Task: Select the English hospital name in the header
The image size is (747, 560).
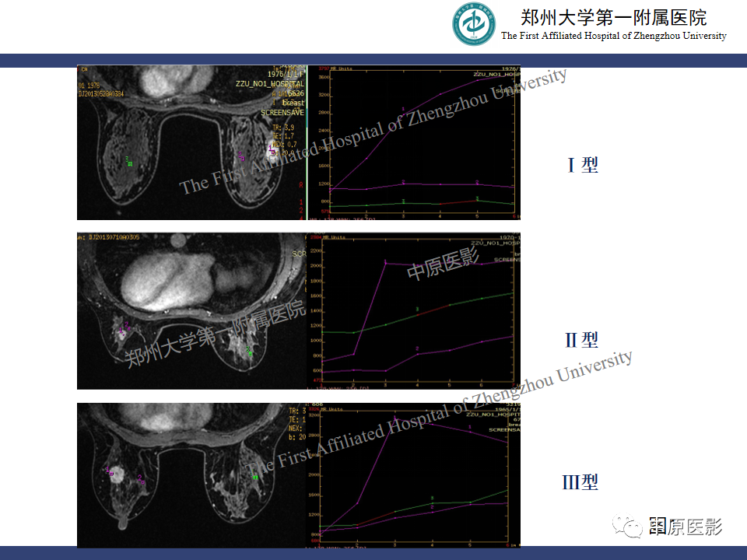Action: (614, 36)
